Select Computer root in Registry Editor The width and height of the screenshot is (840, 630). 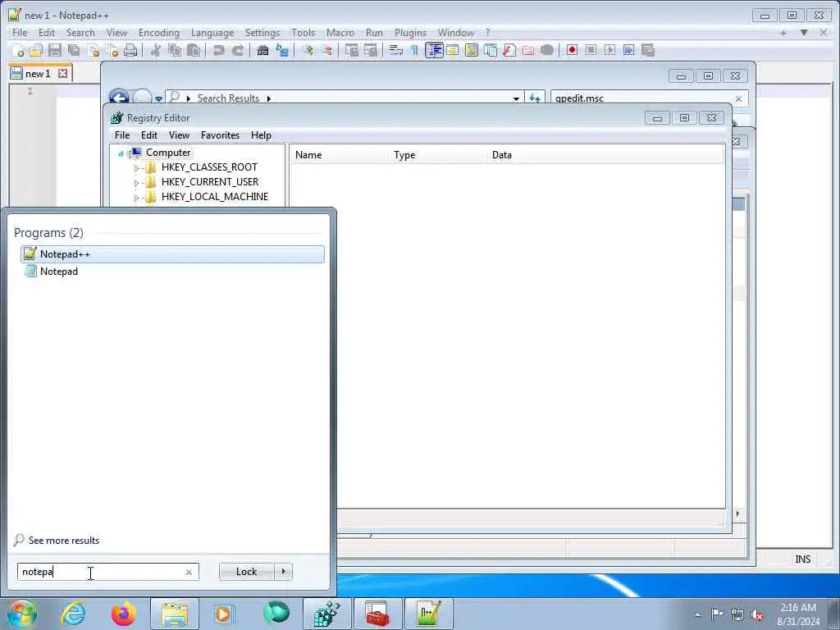point(168,153)
